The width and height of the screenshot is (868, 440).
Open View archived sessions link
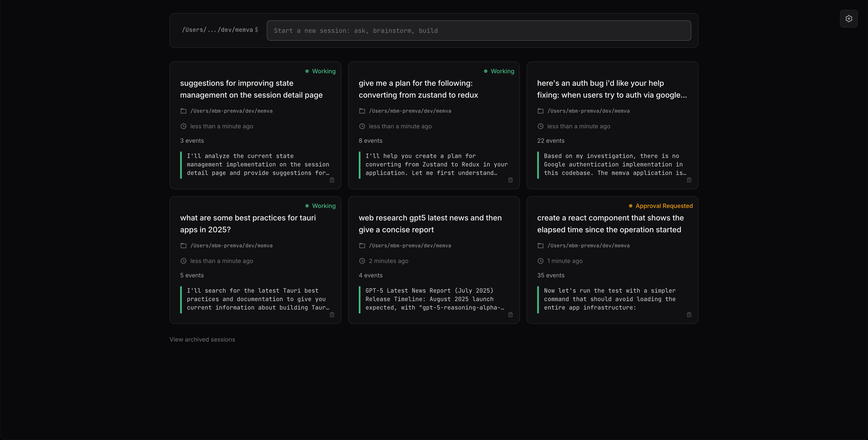coord(202,339)
